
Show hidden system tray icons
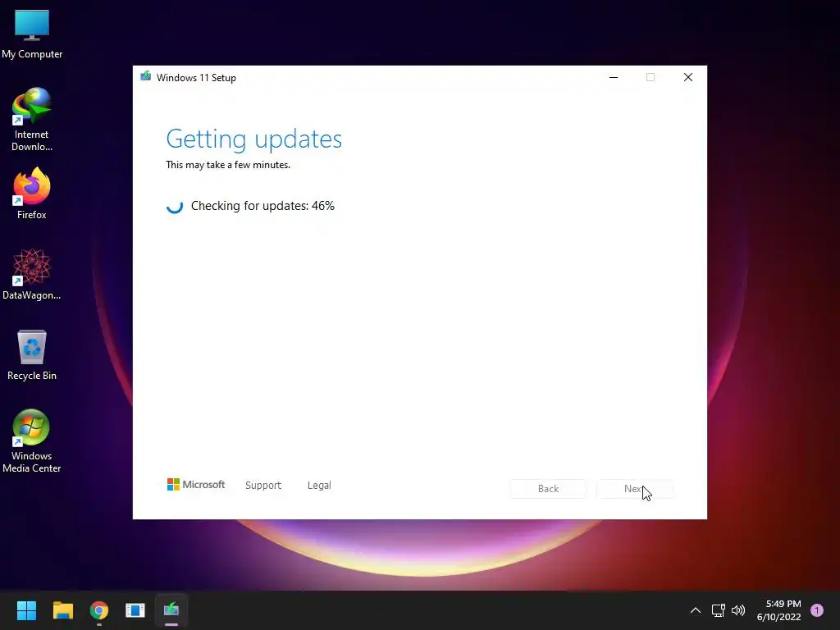coord(696,610)
